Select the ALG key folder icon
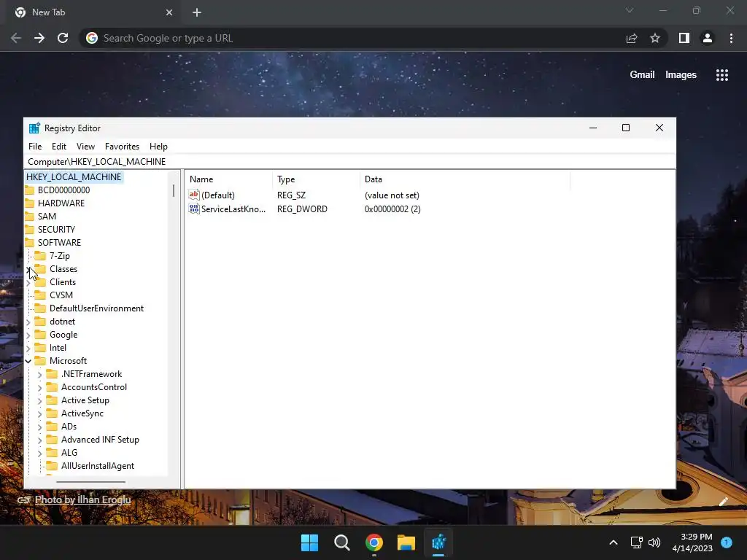This screenshot has width=747, height=560. point(52,453)
